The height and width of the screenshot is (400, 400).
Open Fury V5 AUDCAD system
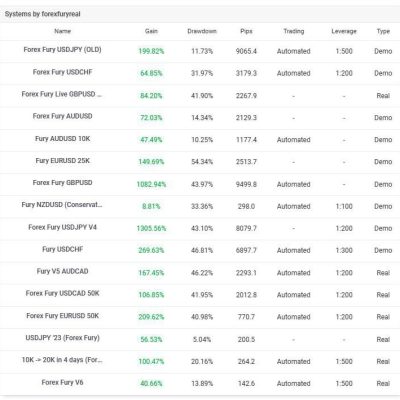[62, 271]
